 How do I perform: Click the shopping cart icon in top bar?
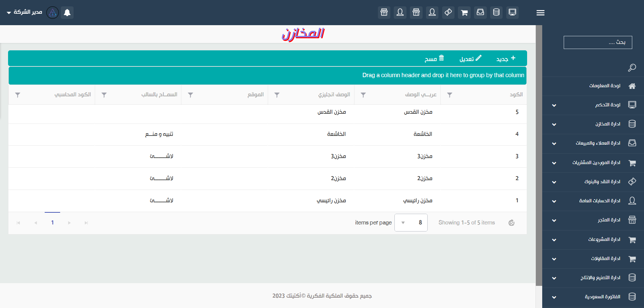(x=464, y=12)
